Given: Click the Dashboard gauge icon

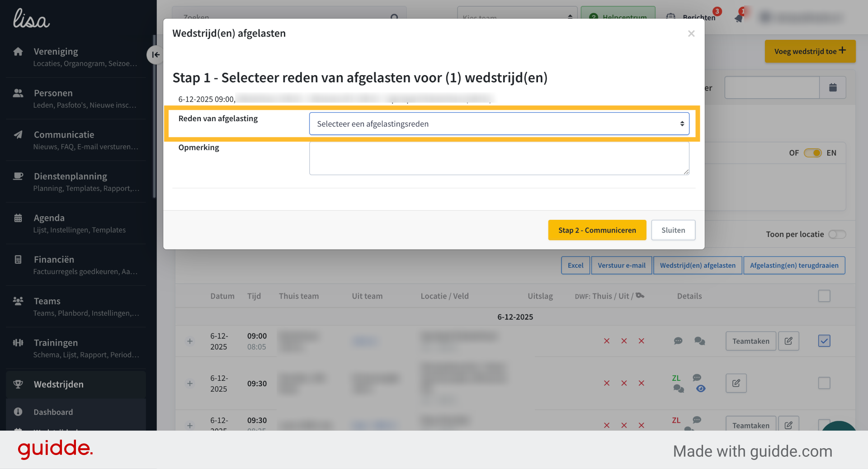Looking at the screenshot, I should point(18,412).
